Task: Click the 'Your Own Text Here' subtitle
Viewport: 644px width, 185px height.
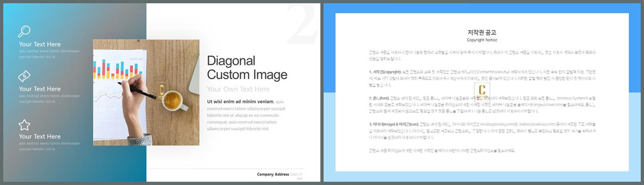Action: pos(238,89)
